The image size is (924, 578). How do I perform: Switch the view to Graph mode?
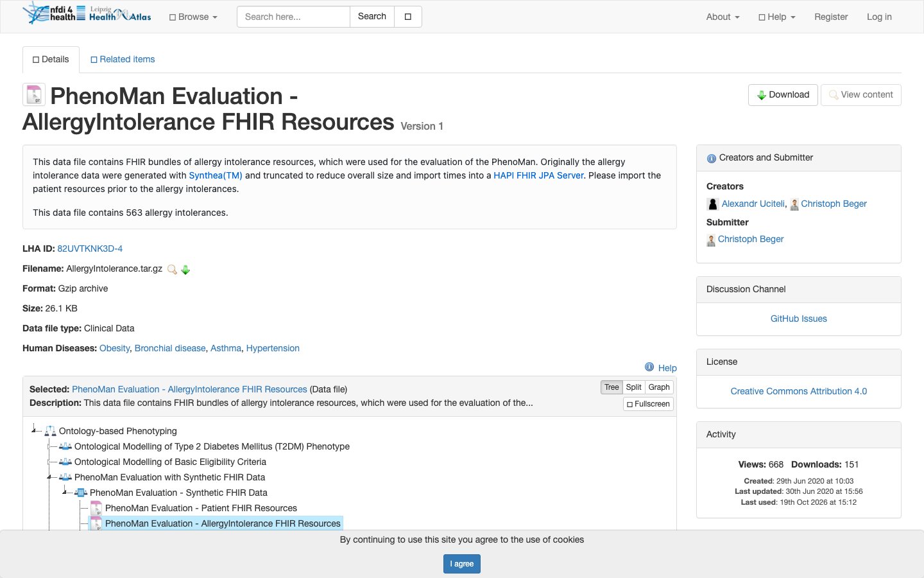(659, 387)
